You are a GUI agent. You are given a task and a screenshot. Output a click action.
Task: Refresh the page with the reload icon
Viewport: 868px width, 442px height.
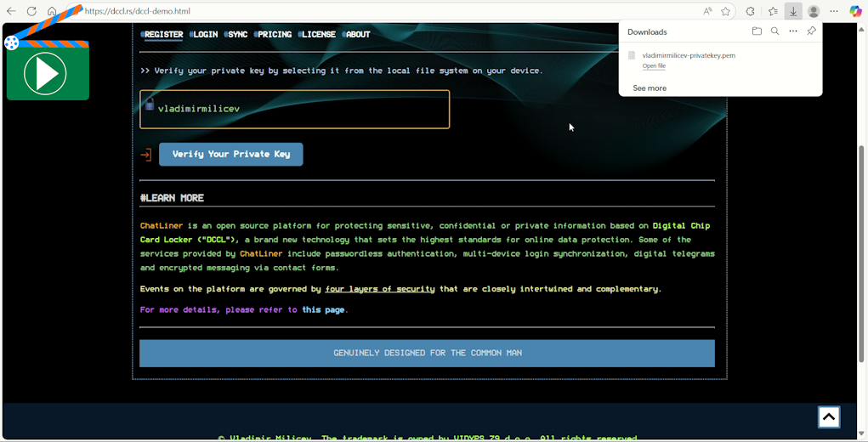[x=31, y=11]
